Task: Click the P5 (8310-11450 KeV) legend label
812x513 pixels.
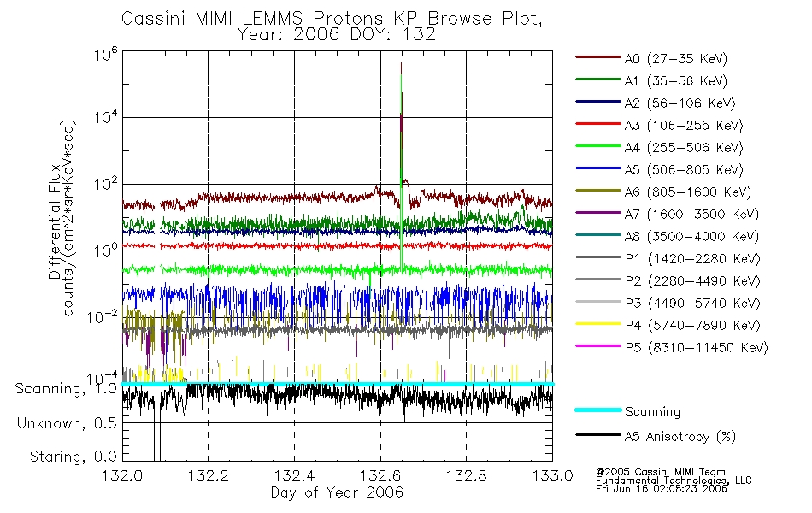Action: tap(697, 348)
